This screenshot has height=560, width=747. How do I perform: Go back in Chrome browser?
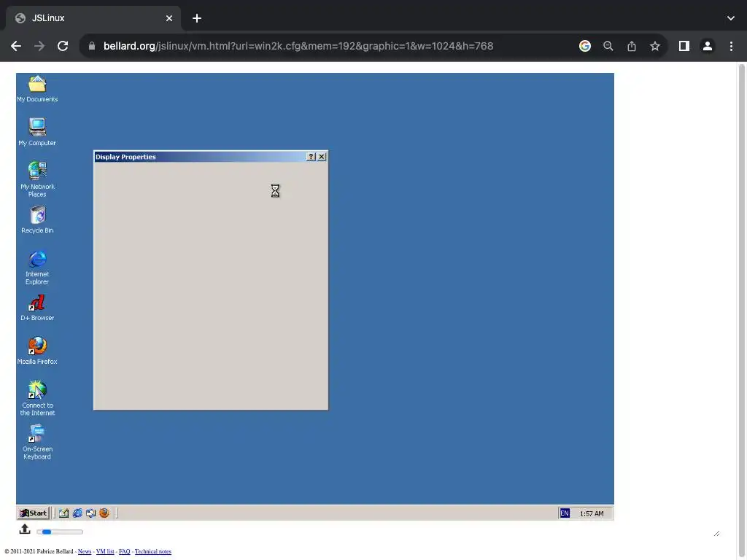point(16,46)
